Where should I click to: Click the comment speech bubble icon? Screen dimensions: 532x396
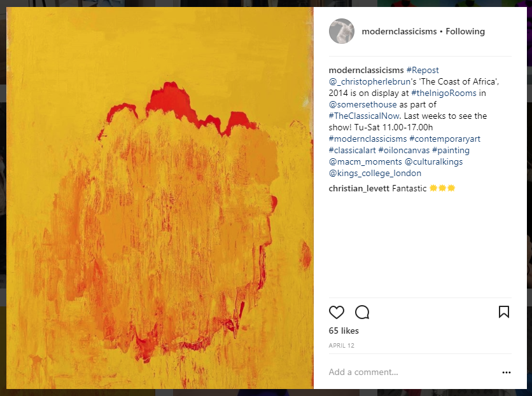click(x=362, y=312)
